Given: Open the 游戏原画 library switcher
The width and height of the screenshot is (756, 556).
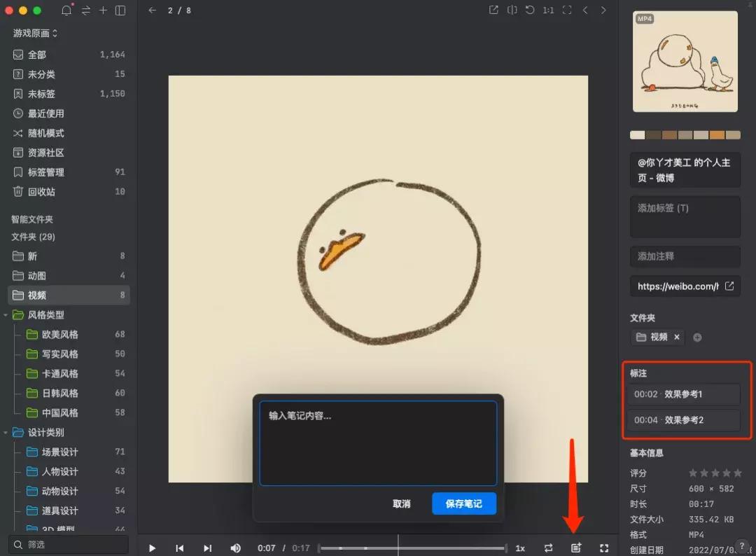Looking at the screenshot, I should tap(32, 33).
